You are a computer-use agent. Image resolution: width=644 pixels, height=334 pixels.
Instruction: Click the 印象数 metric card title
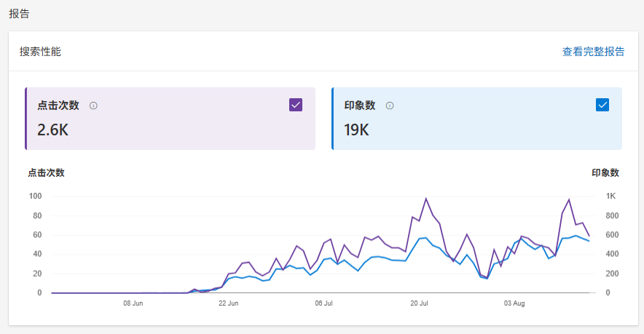tap(359, 106)
